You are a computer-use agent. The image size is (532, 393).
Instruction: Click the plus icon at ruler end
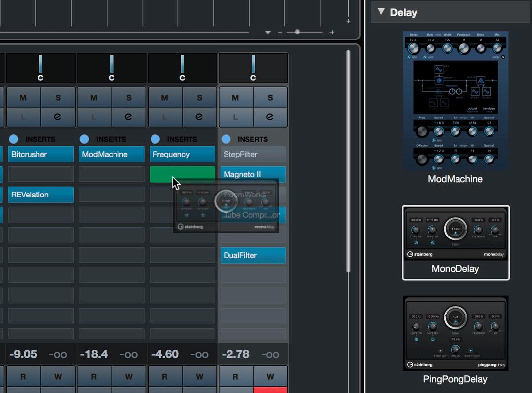pos(348,21)
